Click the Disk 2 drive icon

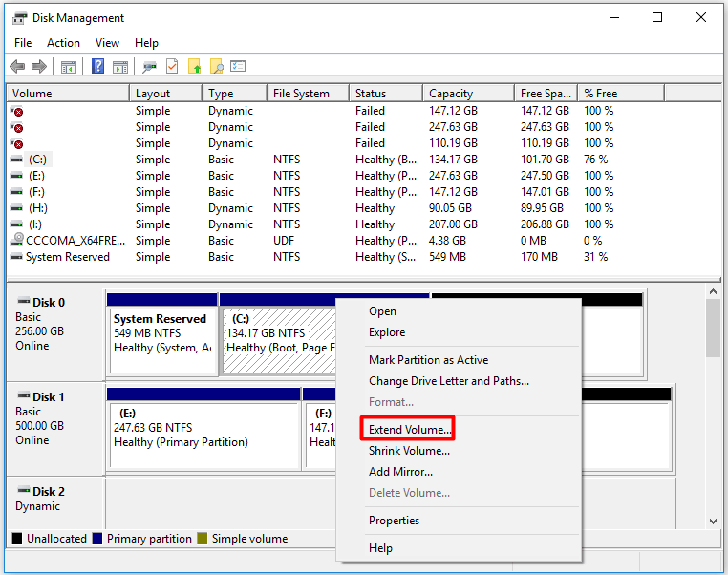click(24, 490)
